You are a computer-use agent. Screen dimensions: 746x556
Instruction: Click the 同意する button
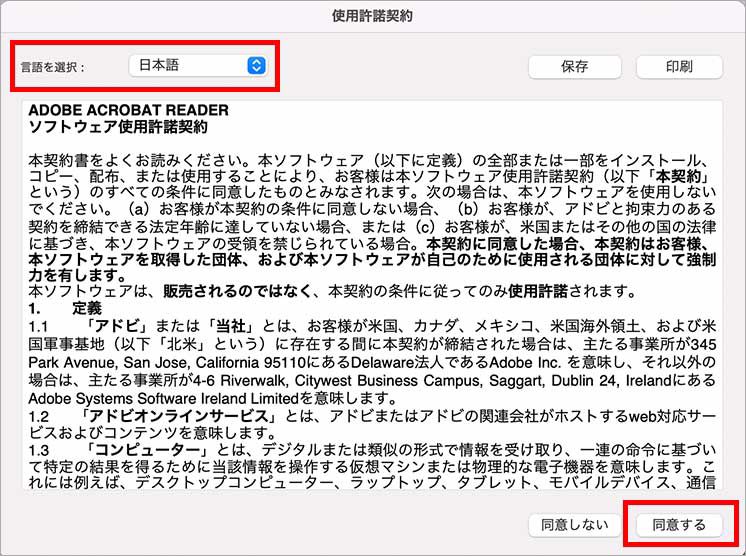[679, 525]
